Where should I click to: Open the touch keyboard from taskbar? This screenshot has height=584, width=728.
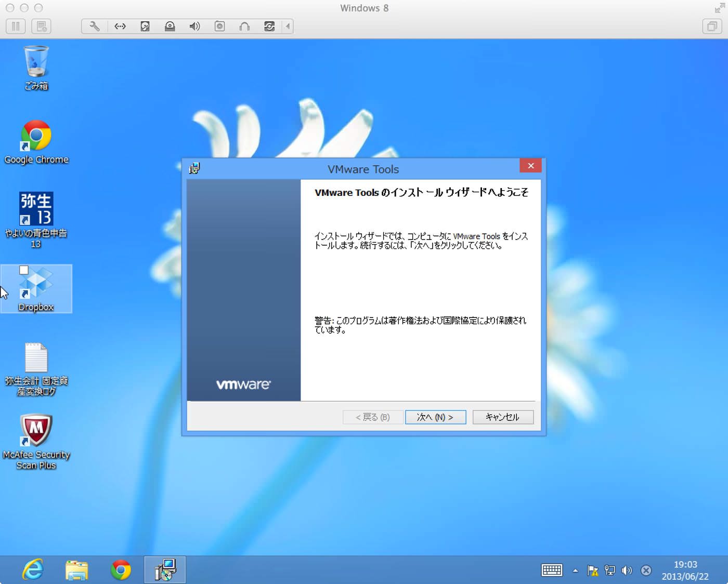(552, 570)
